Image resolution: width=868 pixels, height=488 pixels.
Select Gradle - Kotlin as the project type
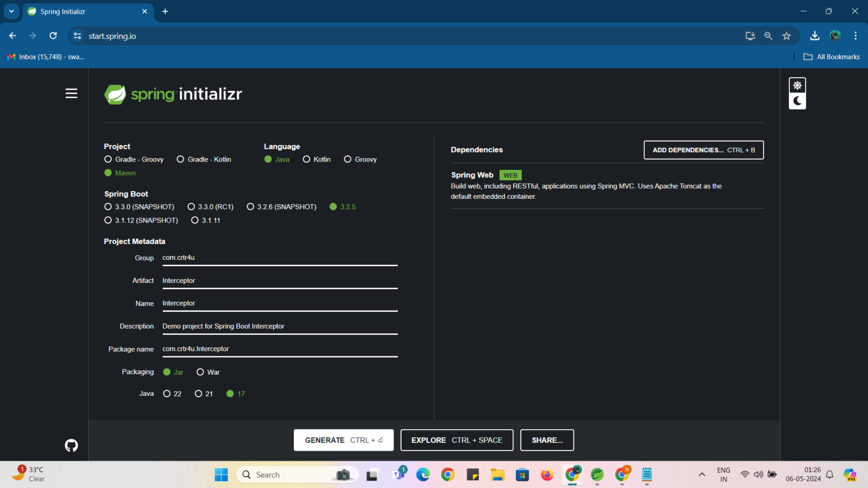[x=180, y=159]
